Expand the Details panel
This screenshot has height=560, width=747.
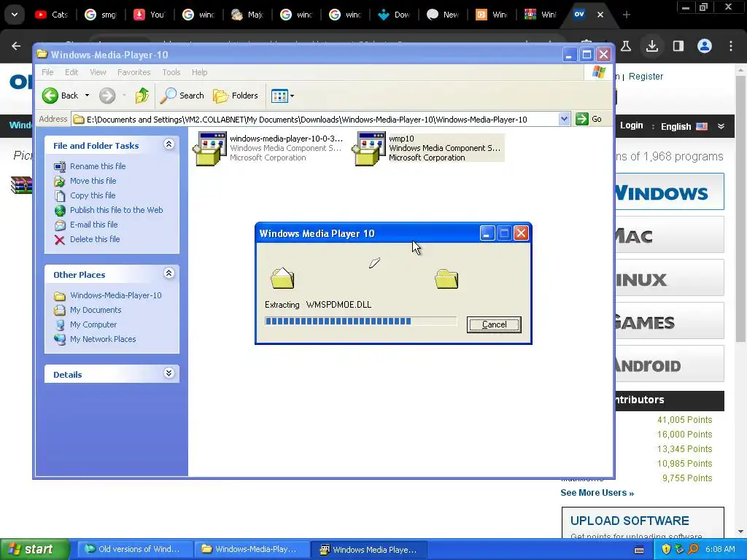[x=169, y=373]
